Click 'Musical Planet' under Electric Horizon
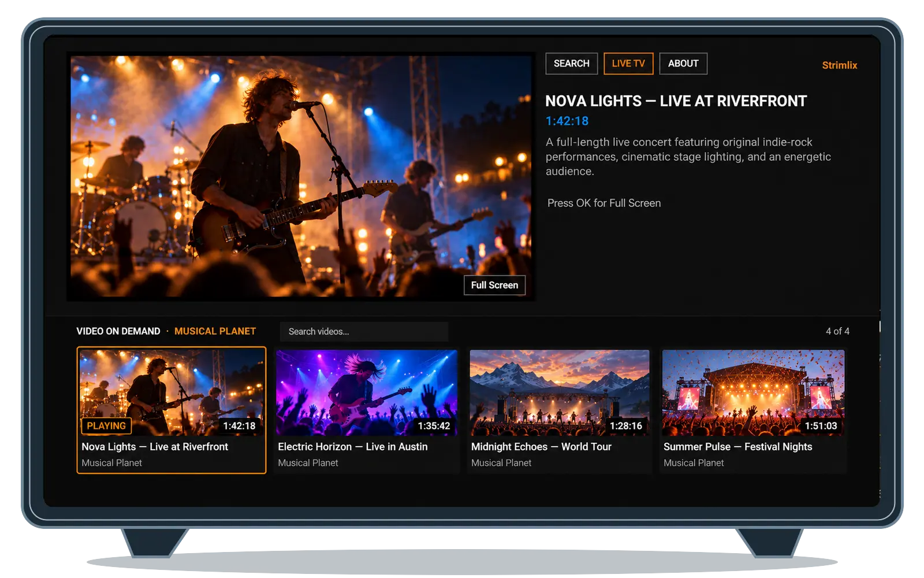This screenshot has height=578, width=924. (308, 463)
